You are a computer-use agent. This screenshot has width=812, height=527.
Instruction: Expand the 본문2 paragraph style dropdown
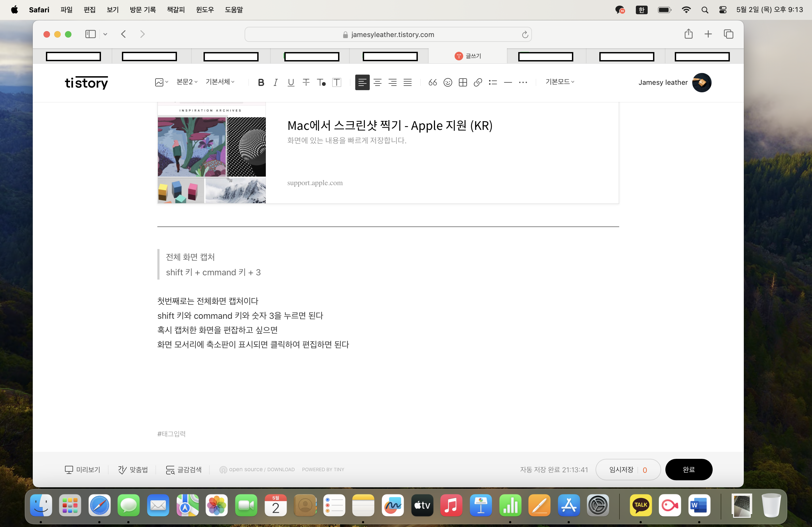(187, 82)
